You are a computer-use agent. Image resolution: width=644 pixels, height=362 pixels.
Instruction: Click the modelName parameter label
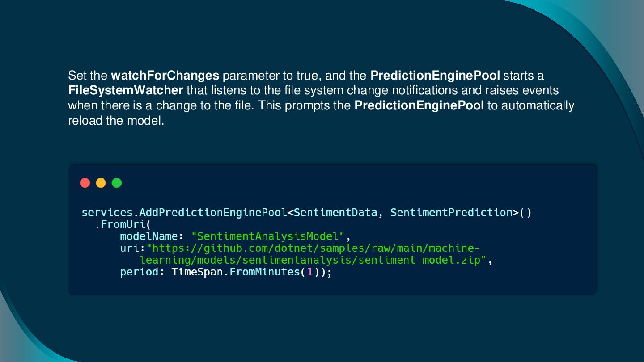pyautogui.click(x=149, y=236)
